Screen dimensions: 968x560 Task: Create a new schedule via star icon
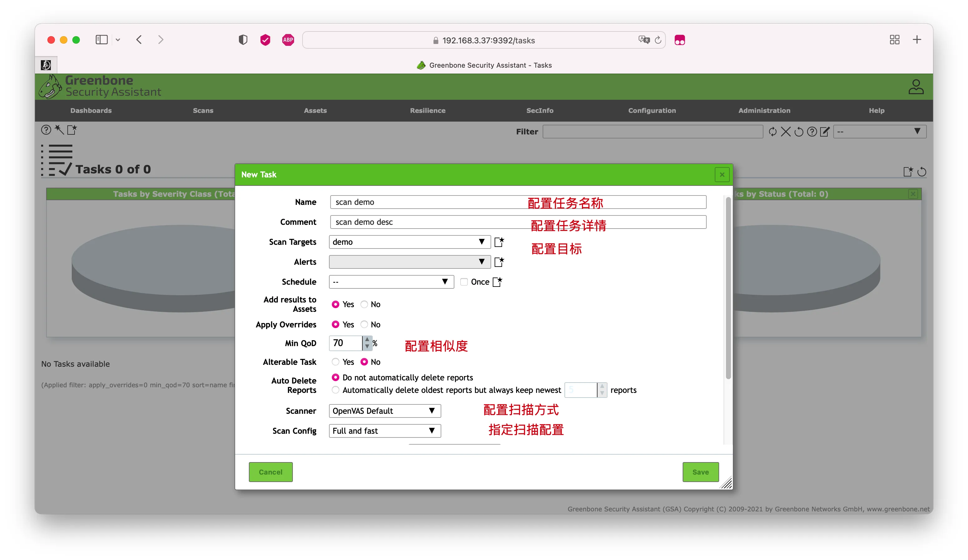point(497,282)
